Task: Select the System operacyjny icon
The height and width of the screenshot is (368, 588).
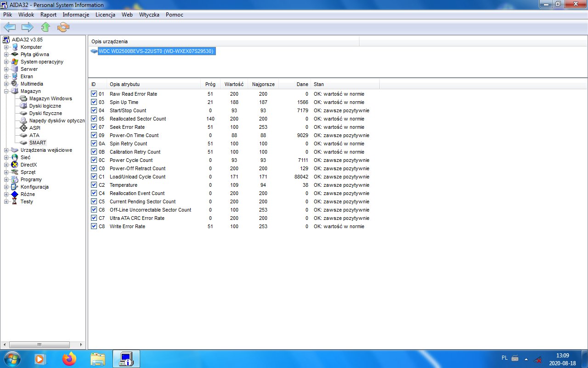Action: [15, 62]
